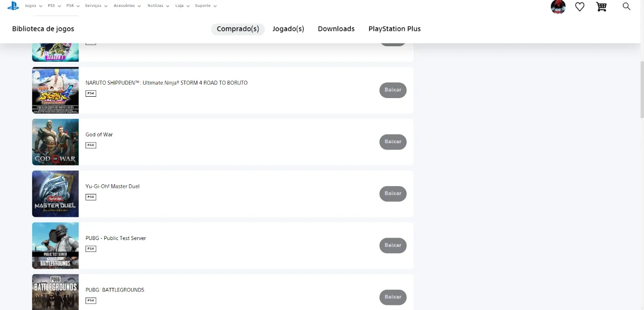644x310 pixels.
Task: Switch to the Downloads tab
Action: point(336,29)
